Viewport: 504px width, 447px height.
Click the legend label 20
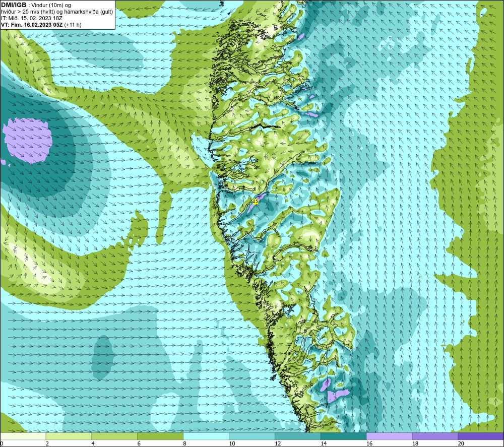pos(461,443)
